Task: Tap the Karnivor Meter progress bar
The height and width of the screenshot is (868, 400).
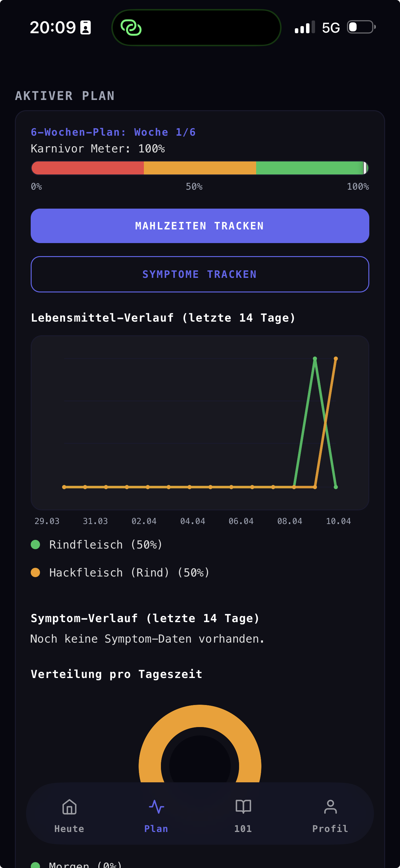Action: pyautogui.click(x=200, y=167)
